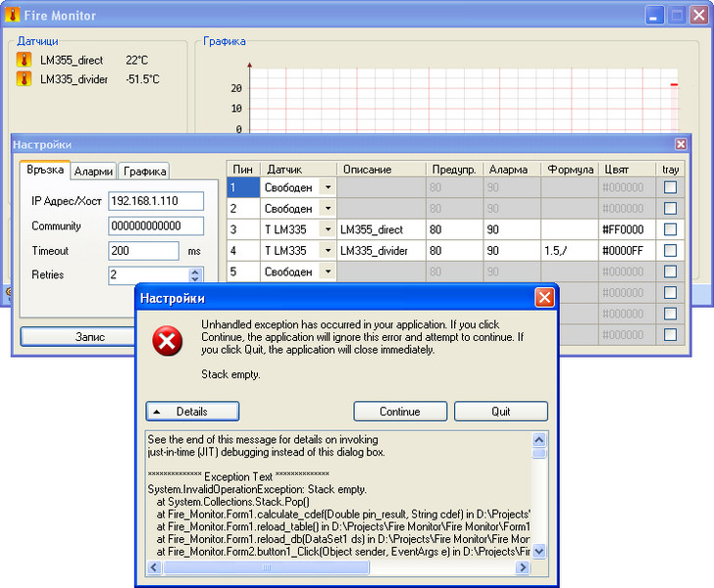Close the Настройки settings window
Image resolution: width=714 pixels, height=588 pixels.
681,144
